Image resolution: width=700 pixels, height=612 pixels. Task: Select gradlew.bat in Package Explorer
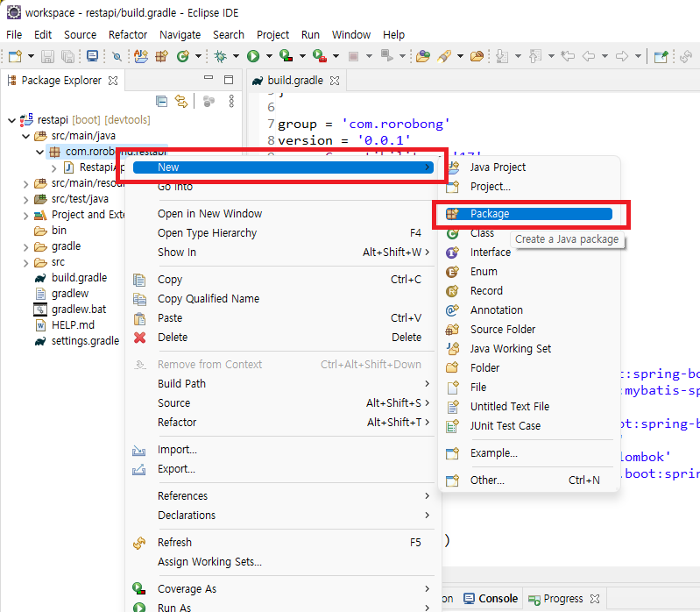(x=70, y=310)
